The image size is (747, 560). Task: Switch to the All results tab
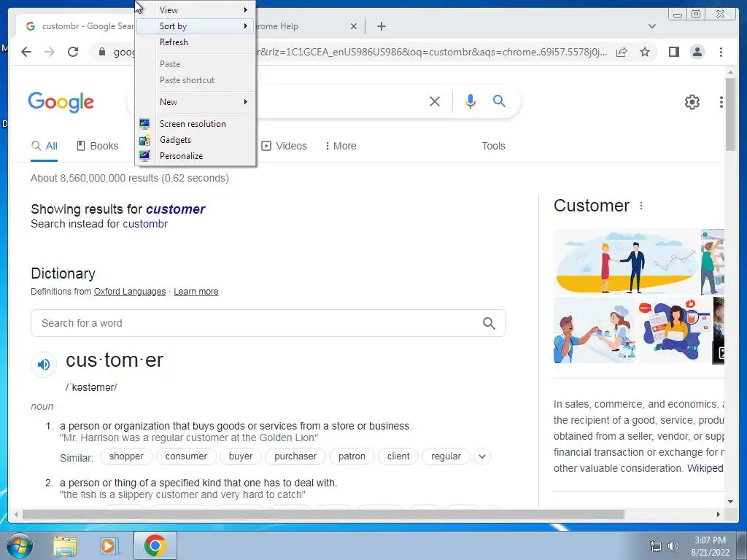pos(44,146)
